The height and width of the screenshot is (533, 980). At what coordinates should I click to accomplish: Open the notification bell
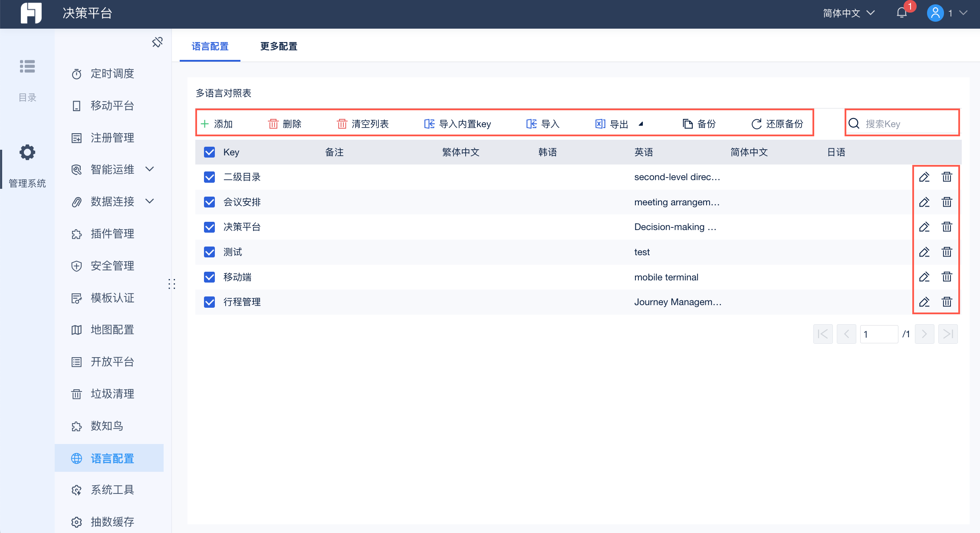coord(901,13)
